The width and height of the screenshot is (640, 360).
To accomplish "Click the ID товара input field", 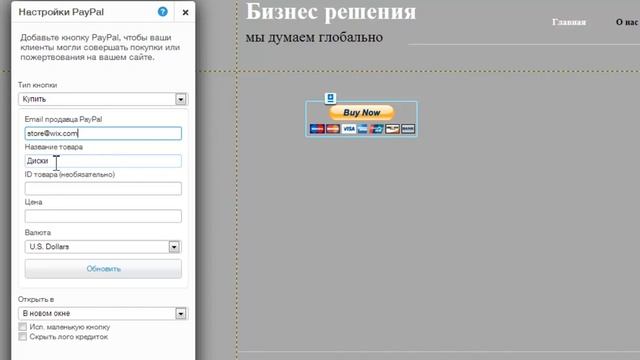I will [x=103, y=189].
